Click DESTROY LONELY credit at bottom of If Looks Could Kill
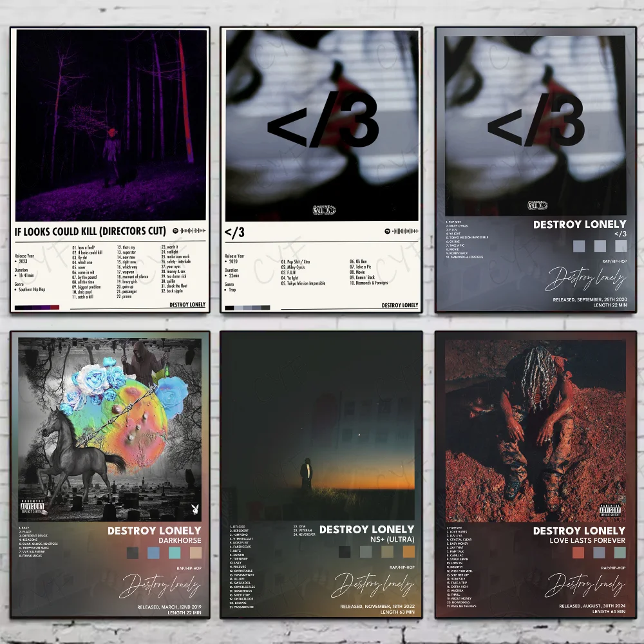 coord(187,305)
